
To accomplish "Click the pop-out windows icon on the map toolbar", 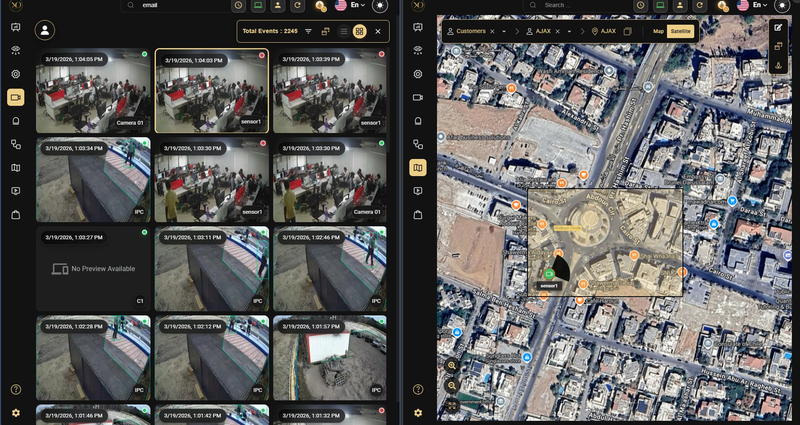I will click(778, 46).
